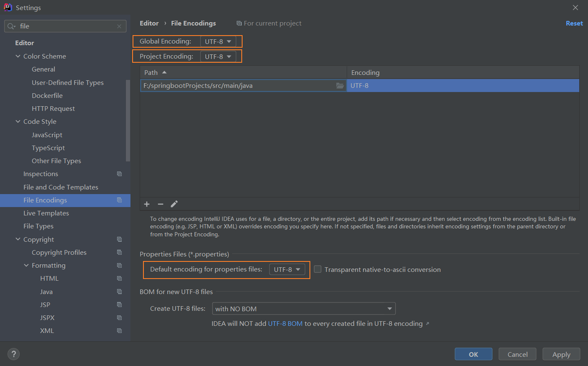Image resolution: width=588 pixels, height=366 pixels.
Task: Open Default encoding for properties files dropdown
Action: point(287,270)
